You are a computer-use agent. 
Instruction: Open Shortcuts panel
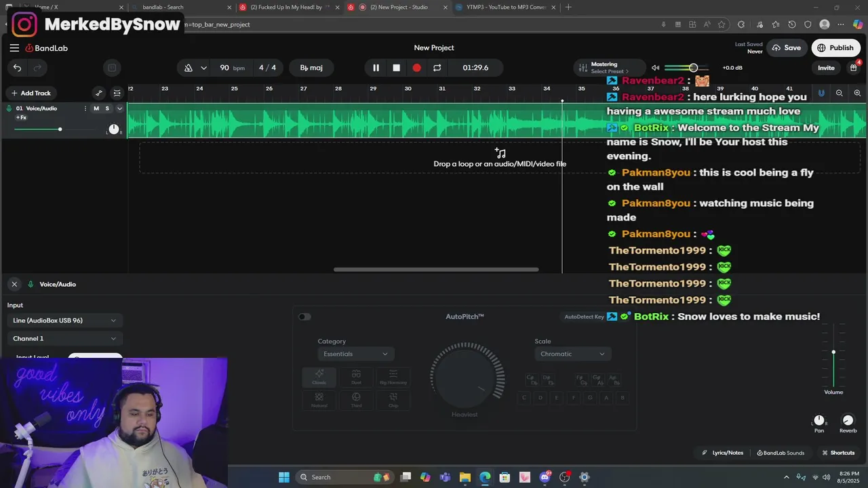(838, 453)
